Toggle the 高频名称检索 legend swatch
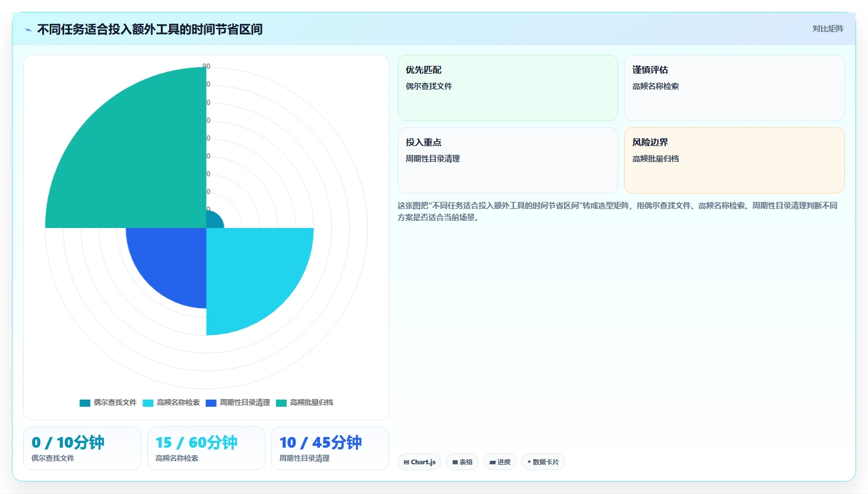 (x=148, y=403)
